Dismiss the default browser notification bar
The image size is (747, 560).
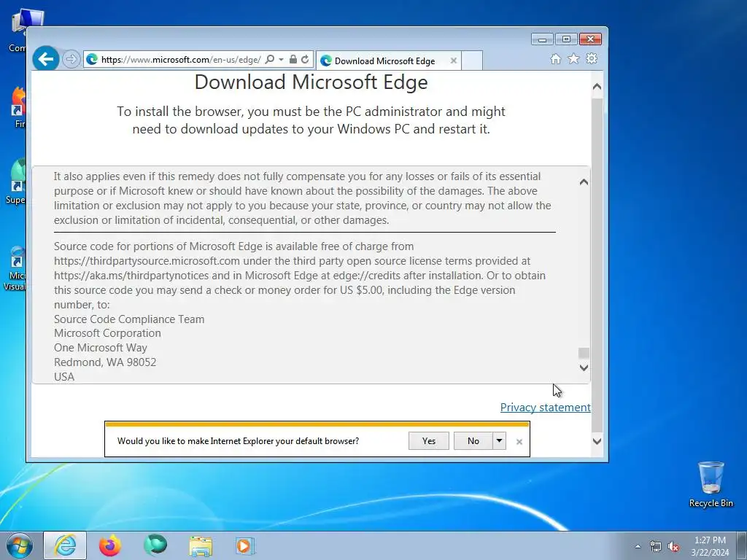pyautogui.click(x=519, y=442)
